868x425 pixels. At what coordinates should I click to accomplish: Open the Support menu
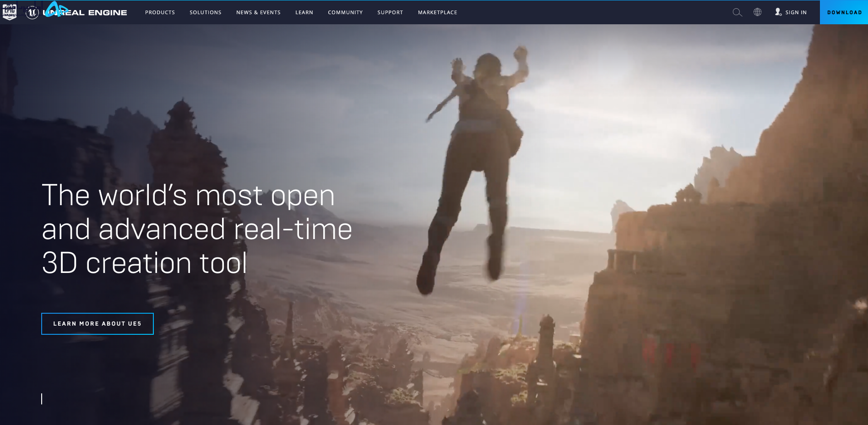tap(390, 12)
